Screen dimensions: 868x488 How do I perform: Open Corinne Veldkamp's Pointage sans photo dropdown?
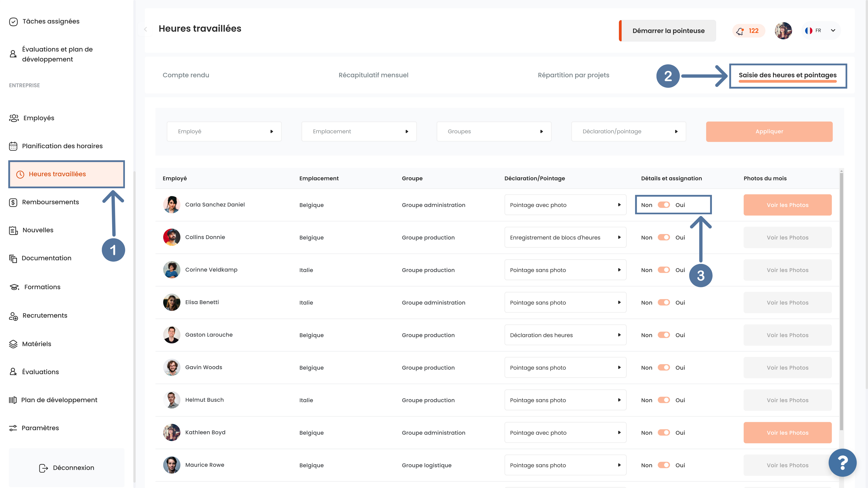coord(565,270)
